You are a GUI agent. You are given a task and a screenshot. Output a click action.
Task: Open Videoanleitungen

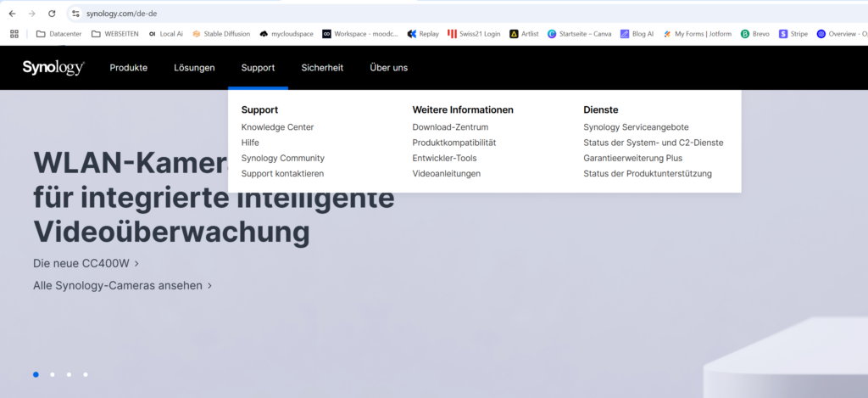446,173
